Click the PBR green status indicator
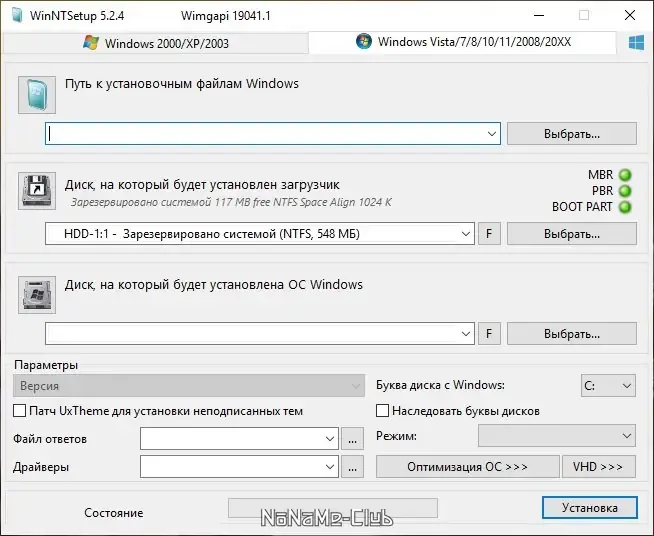Image resolution: width=654 pixels, height=536 pixels. [x=625, y=191]
